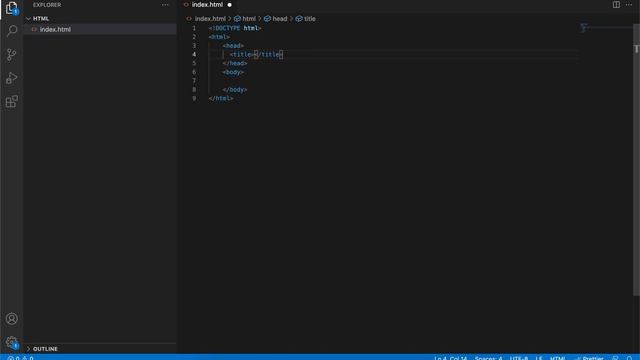640x360 pixels.
Task: Open editor more actions ellipsis
Action: [x=629, y=4]
